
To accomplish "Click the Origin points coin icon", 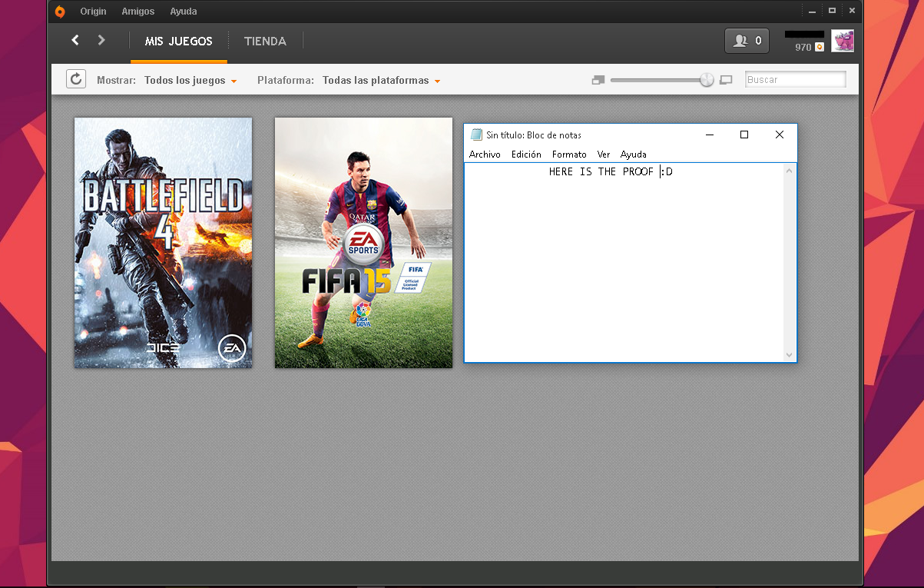I will point(820,47).
